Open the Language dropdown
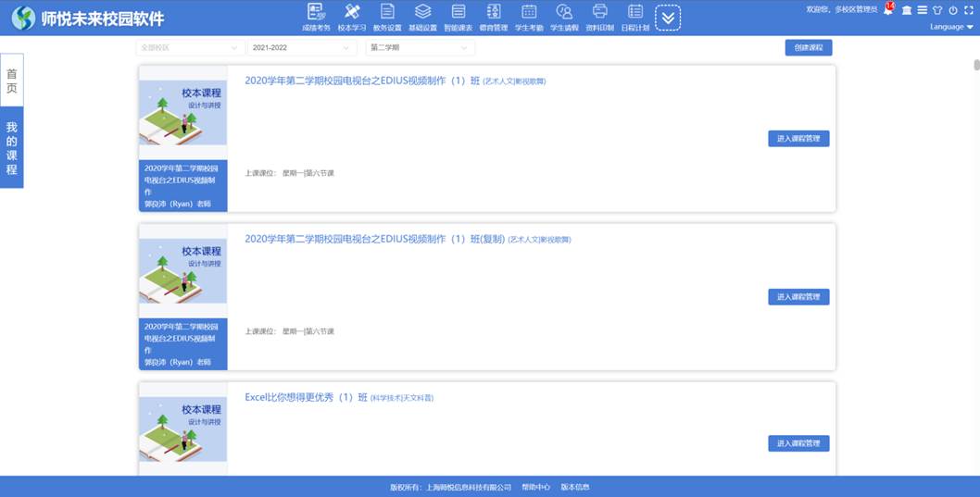Viewport: 980px width, 497px height. [x=951, y=27]
